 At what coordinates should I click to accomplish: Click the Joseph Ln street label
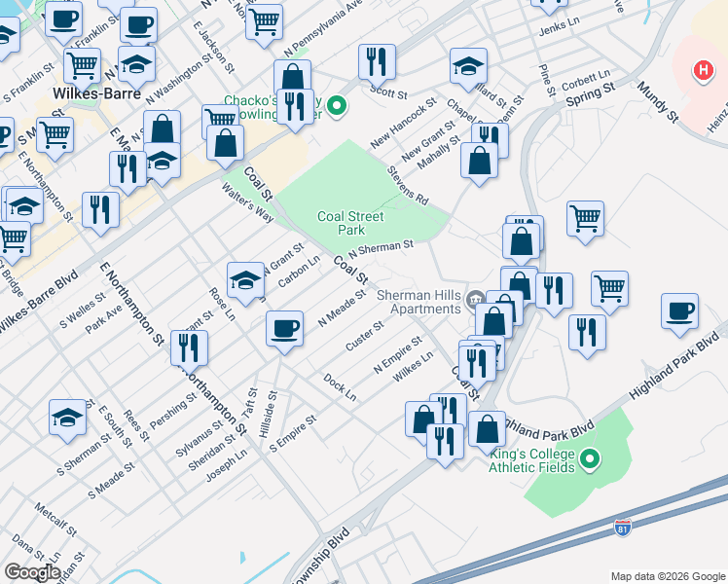tap(227, 466)
